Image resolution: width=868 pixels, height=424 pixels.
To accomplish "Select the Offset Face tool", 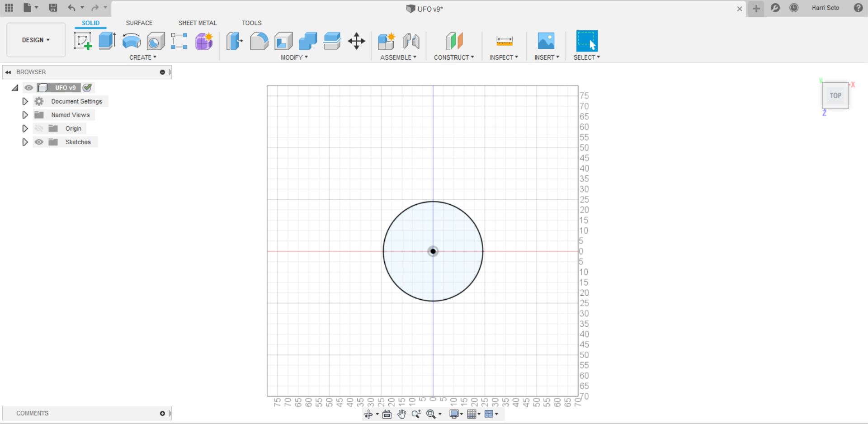I will coord(332,41).
